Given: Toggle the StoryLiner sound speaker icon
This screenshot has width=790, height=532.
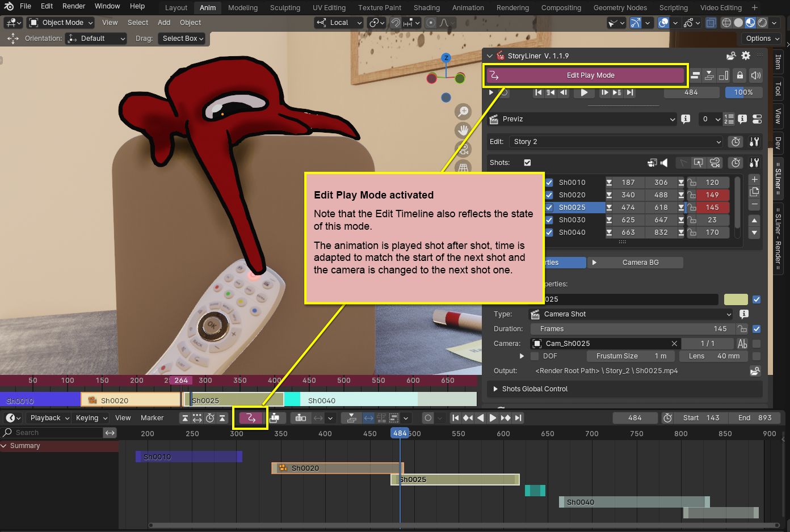Looking at the screenshot, I should point(755,75).
